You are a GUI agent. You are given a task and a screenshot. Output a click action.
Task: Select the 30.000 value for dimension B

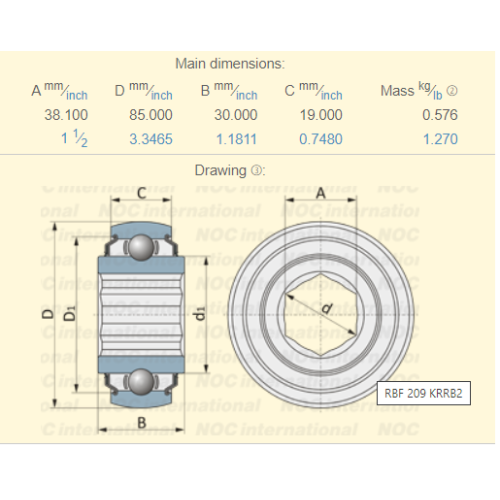236,115
